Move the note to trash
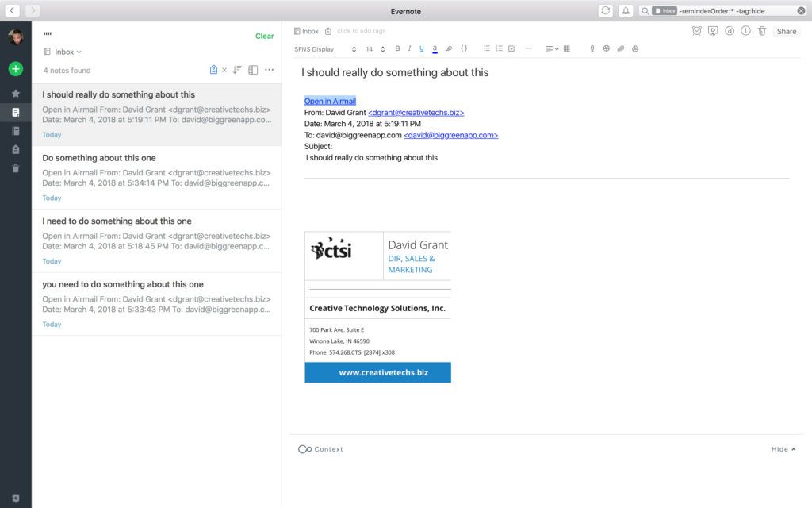The height and width of the screenshot is (508, 812). [761, 31]
